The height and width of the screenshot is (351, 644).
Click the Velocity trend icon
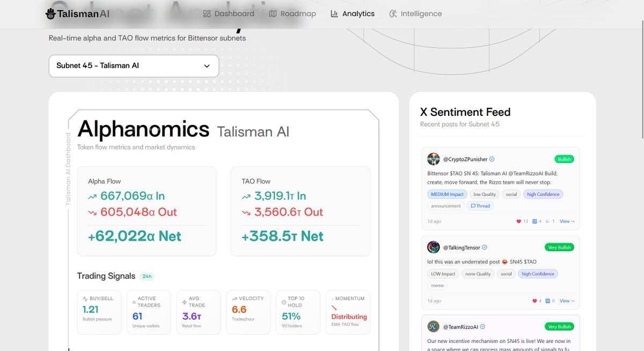tap(234, 298)
